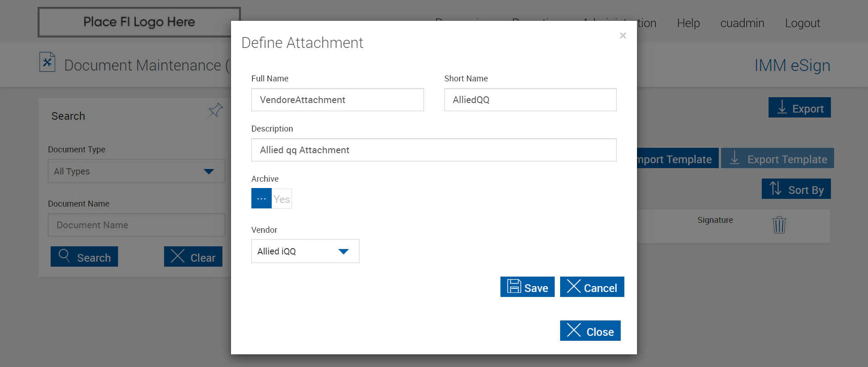The height and width of the screenshot is (367, 868).
Task: Focus the Description text field
Action: [x=434, y=150]
